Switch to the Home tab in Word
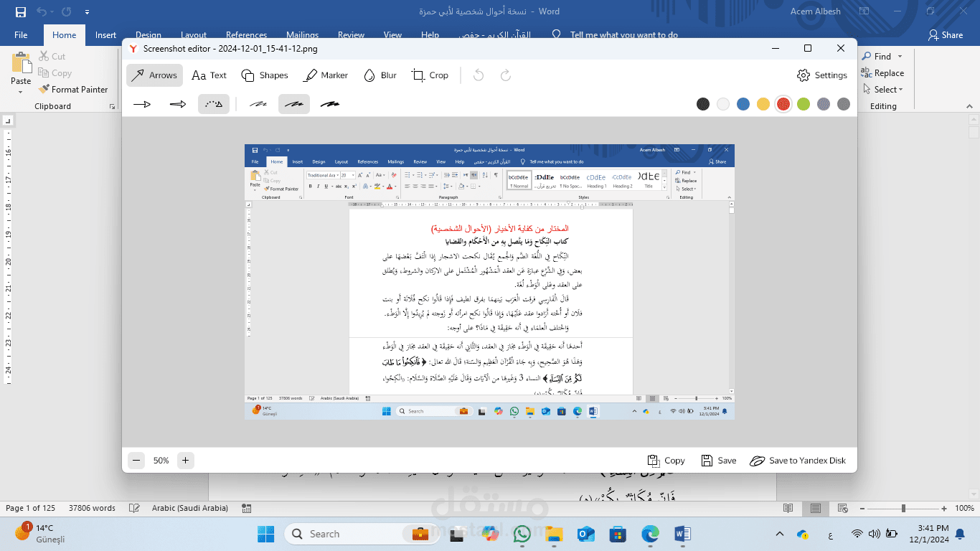 click(x=64, y=35)
